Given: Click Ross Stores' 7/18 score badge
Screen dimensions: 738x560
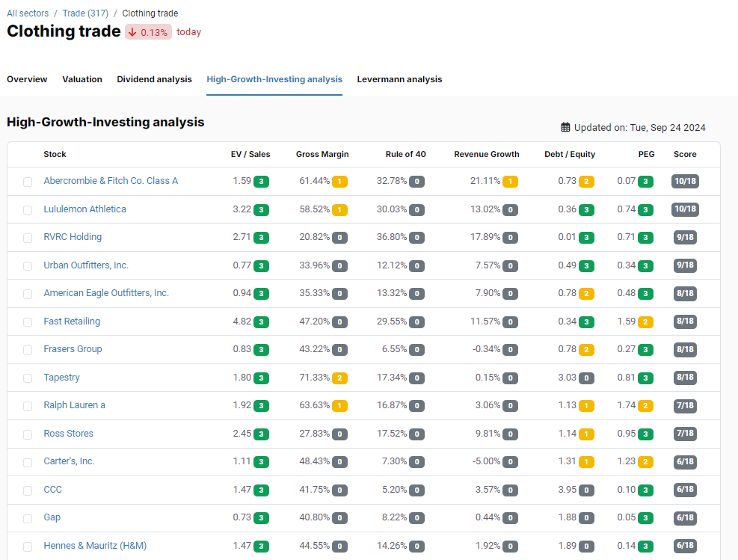Looking at the screenshot, I should tap(685, 434).
